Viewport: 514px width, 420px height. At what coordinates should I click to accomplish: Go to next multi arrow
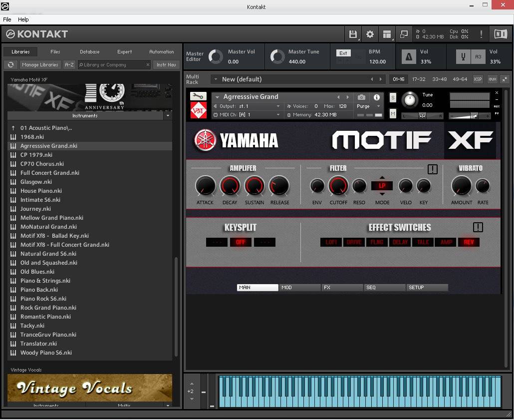coord(381,79)
